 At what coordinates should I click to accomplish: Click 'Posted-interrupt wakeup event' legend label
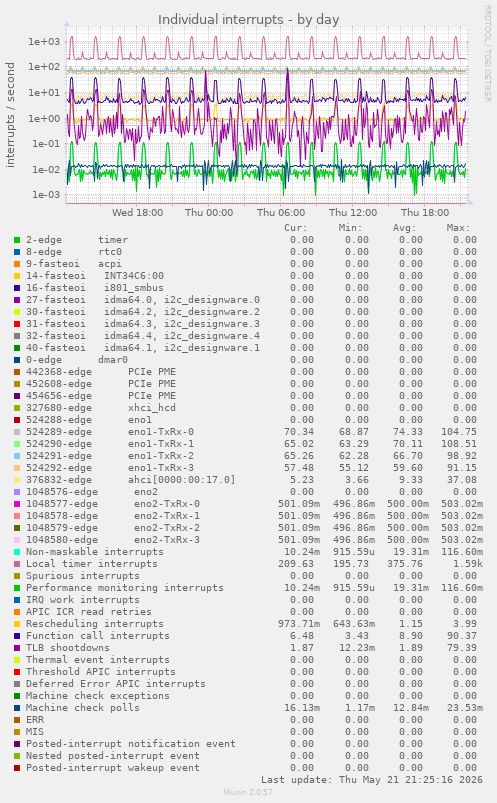[113, 768]
